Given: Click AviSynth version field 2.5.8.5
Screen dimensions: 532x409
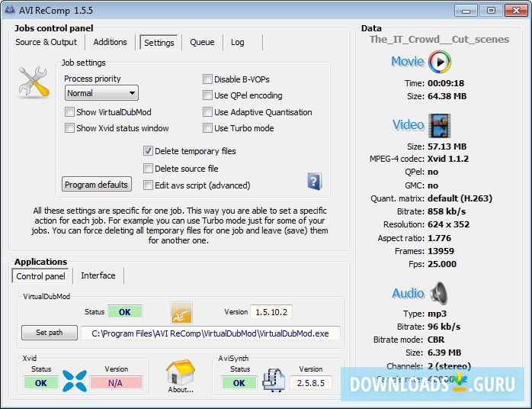Looking at the screenshot, I should pyautogui.click(x=311, y=383).
